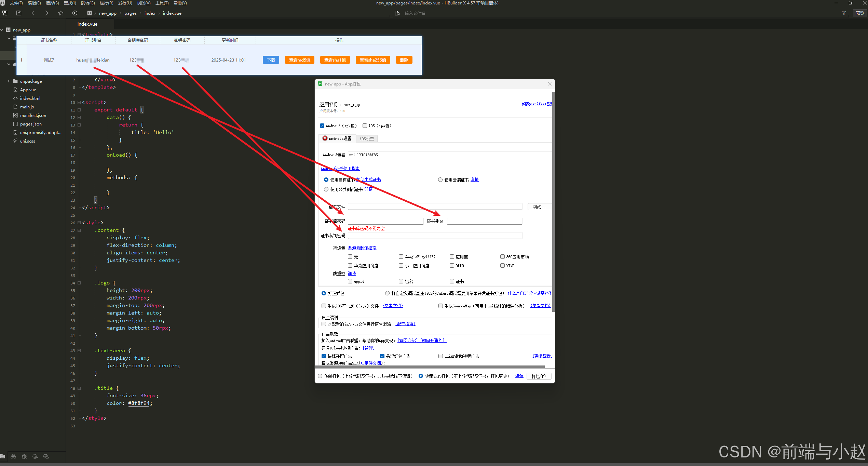Check the iOS (ipa包) checkbox
868x466 pixels.
365,126
